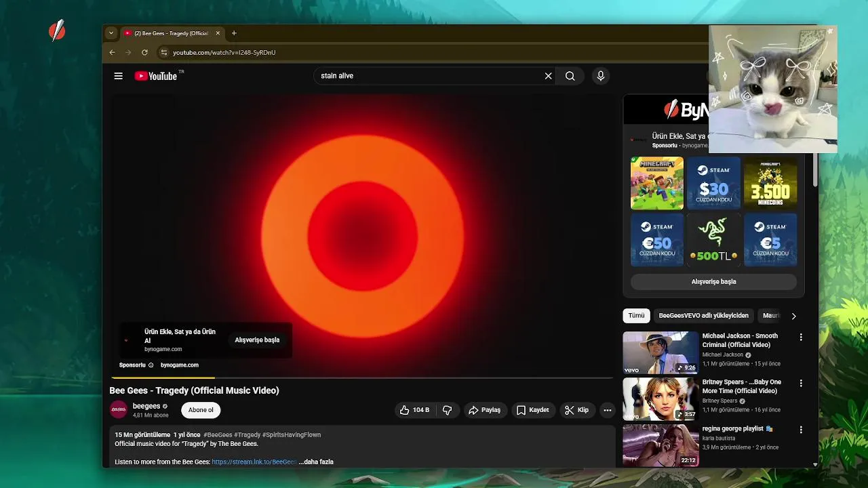Click the magnifier search button

(x=570, y=76)
